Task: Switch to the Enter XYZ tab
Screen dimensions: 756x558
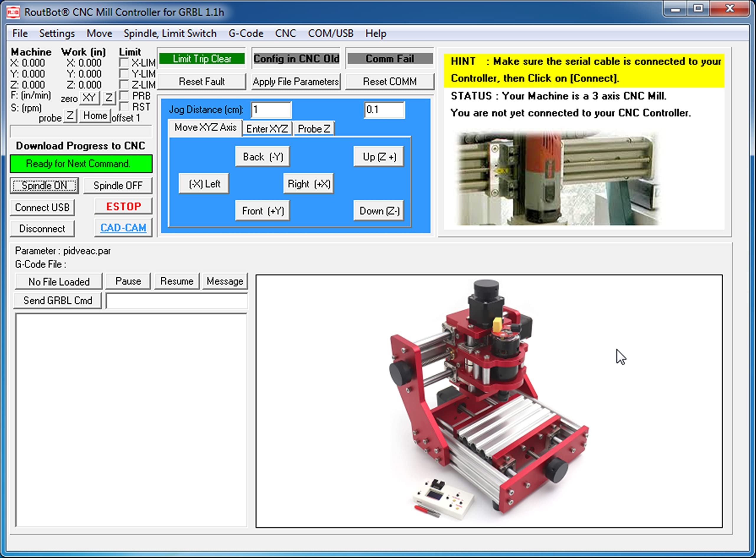Action: (267, 129)
